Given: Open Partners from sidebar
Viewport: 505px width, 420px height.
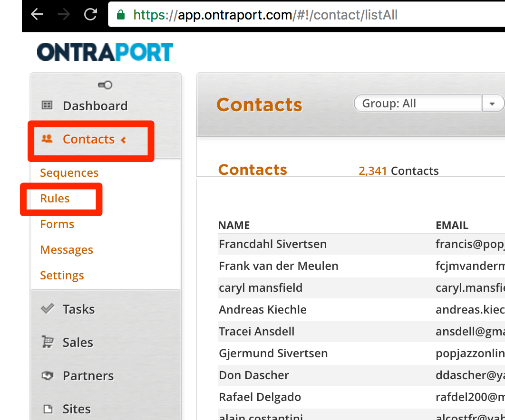Looking at the screenshot, I should point(88,376).
